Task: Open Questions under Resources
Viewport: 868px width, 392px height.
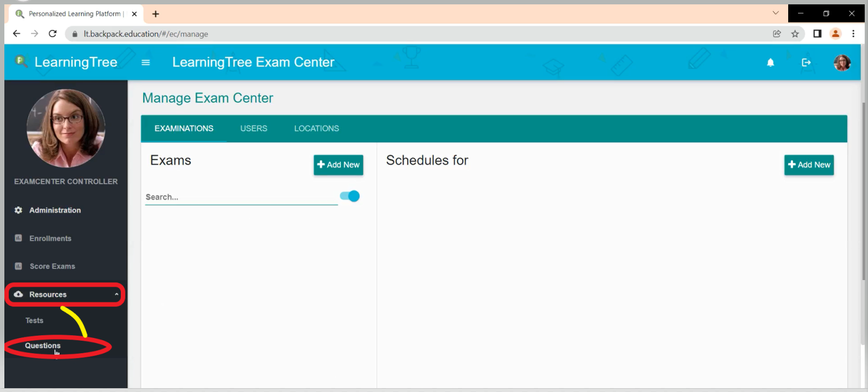Action: click(x=43, y=346)
